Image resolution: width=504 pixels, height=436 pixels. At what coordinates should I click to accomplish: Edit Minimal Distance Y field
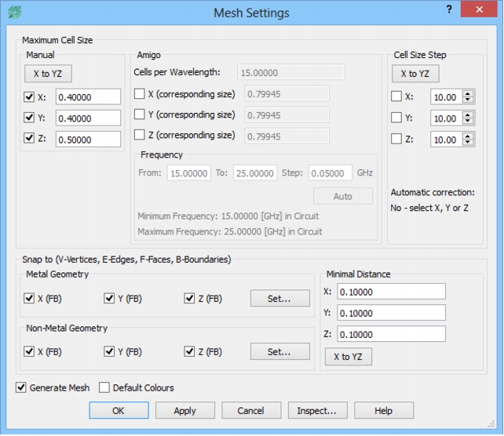[391, 313]
